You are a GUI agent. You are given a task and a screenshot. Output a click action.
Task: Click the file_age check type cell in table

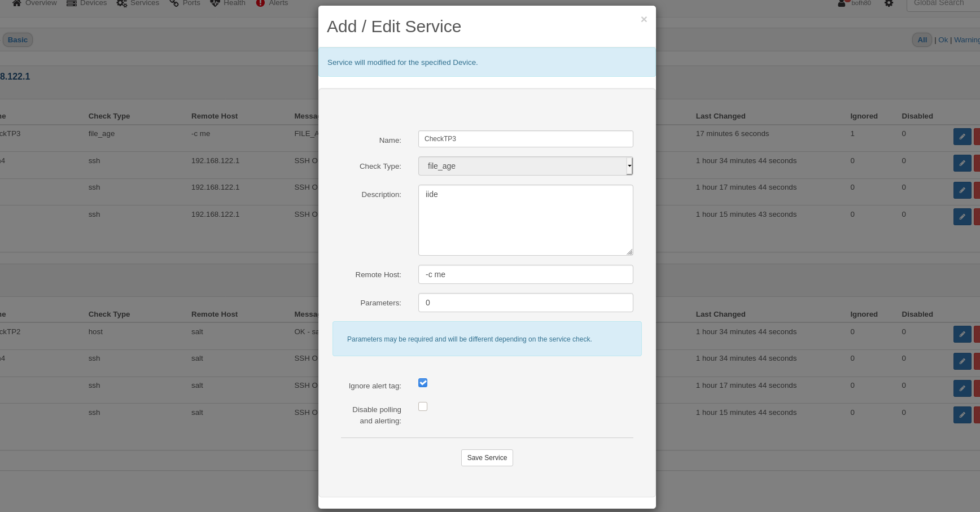pyautogui.click(x=102, y=134)
